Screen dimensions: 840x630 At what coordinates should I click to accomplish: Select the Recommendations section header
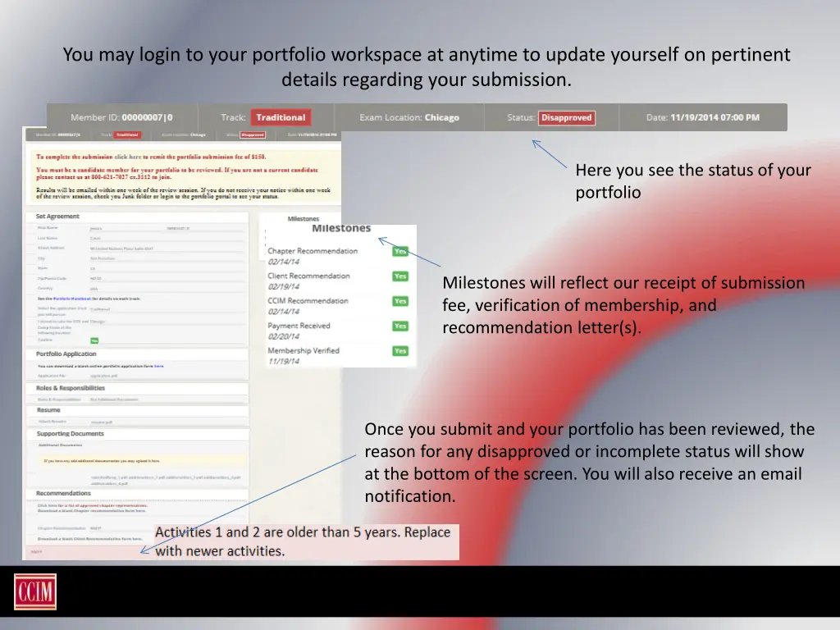[x=63, y=493]
